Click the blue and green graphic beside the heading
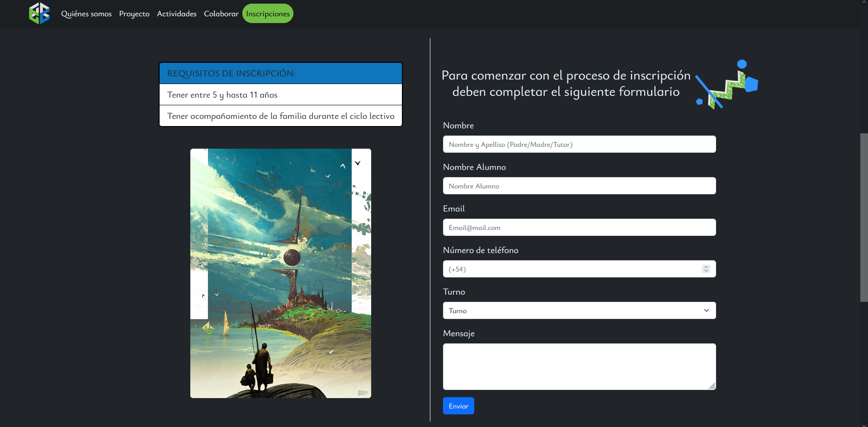Screen dimensions: 868x427 point(726,85)
